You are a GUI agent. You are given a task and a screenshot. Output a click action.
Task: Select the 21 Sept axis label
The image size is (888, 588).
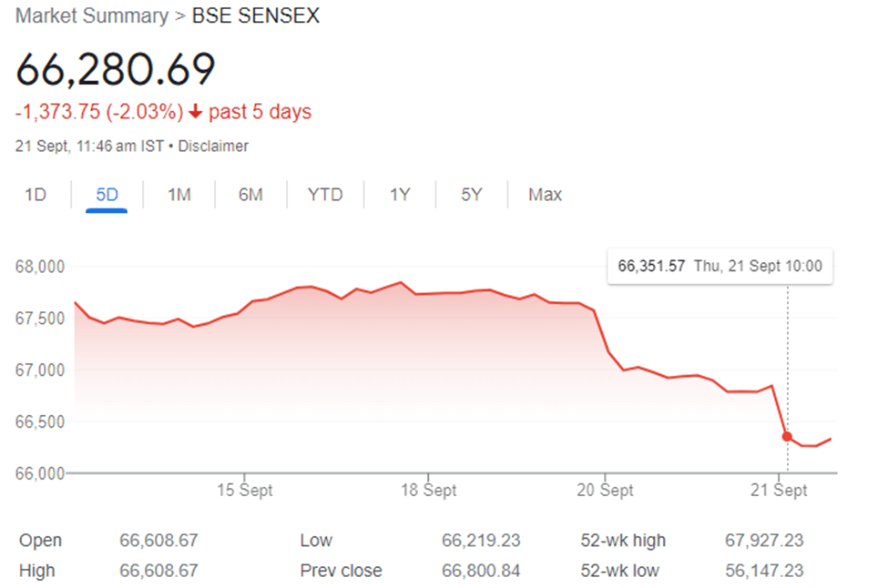779,490
